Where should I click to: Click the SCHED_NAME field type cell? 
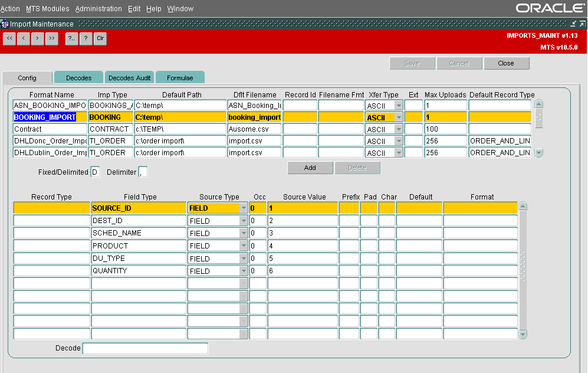point(139,233)
